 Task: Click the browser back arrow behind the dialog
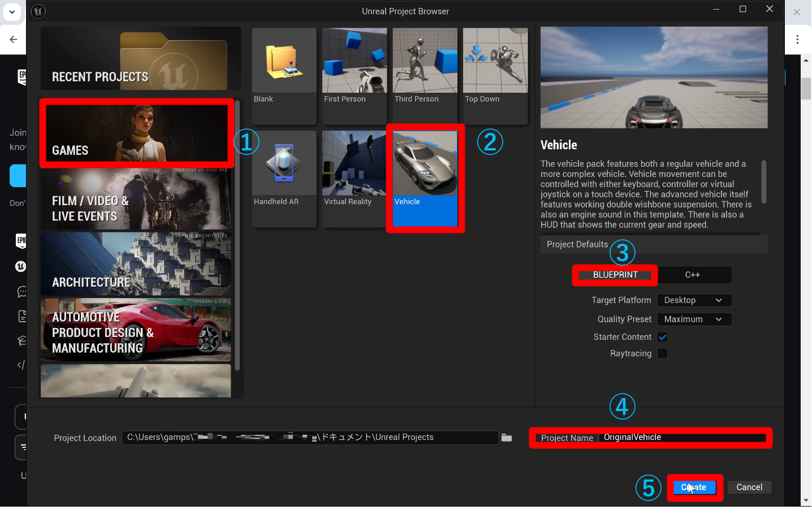point(14,40)
